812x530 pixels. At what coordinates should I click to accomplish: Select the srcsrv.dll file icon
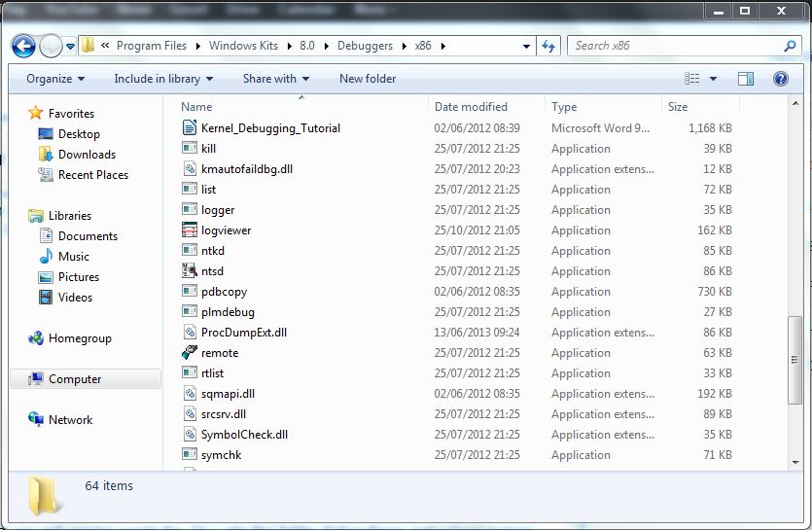(x=190, y=413)
